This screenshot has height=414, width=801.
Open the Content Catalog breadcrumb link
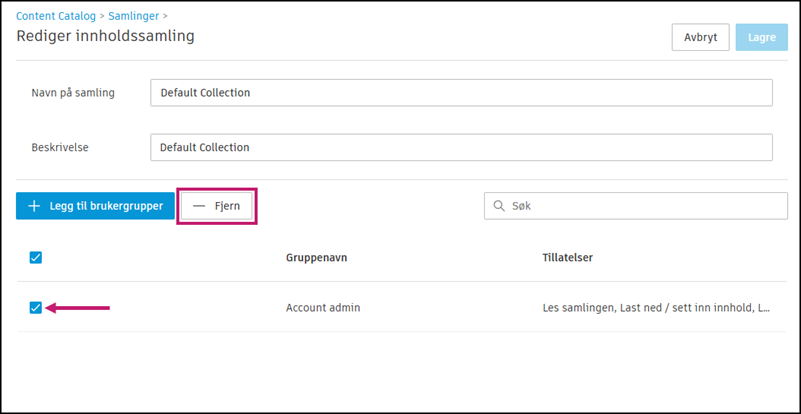[56, 16]
